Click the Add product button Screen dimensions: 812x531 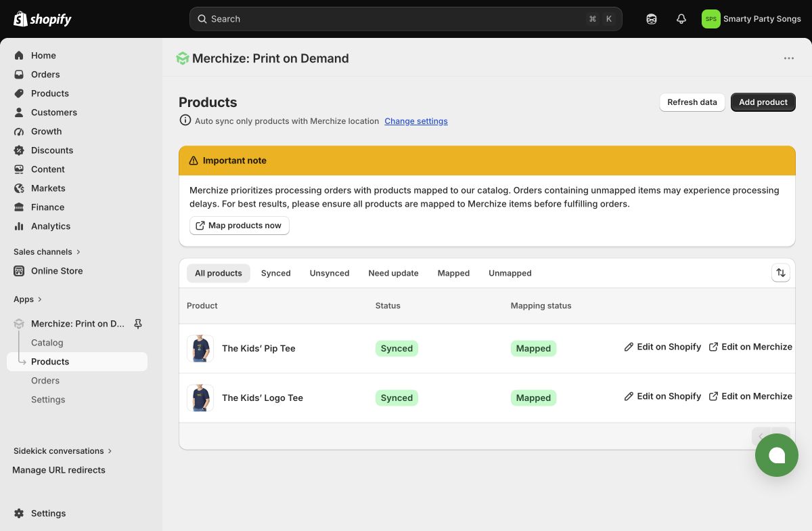click(763, 102)
